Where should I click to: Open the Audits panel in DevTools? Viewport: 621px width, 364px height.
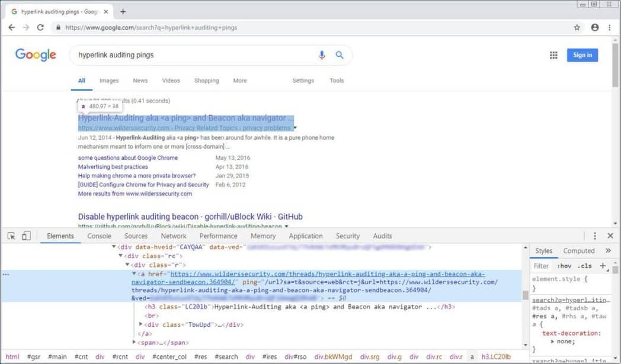[x=382, y=236]
